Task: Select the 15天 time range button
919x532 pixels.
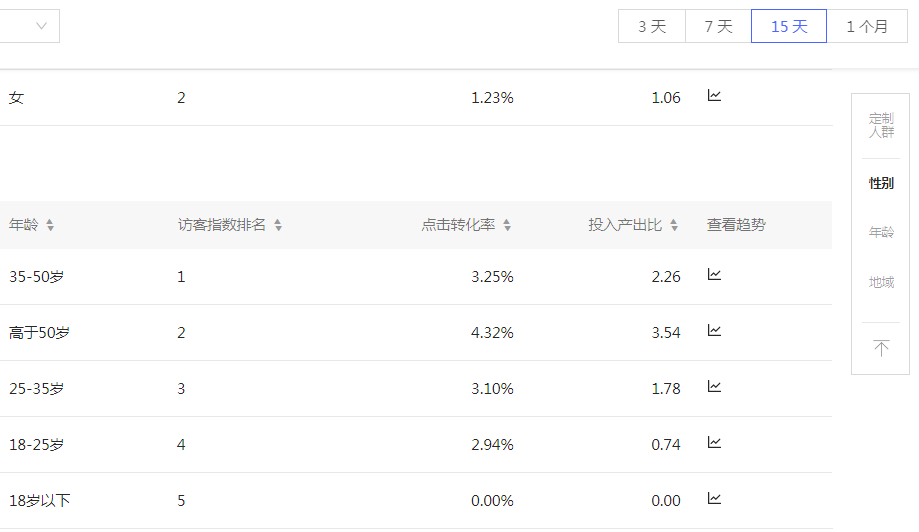Action: (x=789, y=27)
